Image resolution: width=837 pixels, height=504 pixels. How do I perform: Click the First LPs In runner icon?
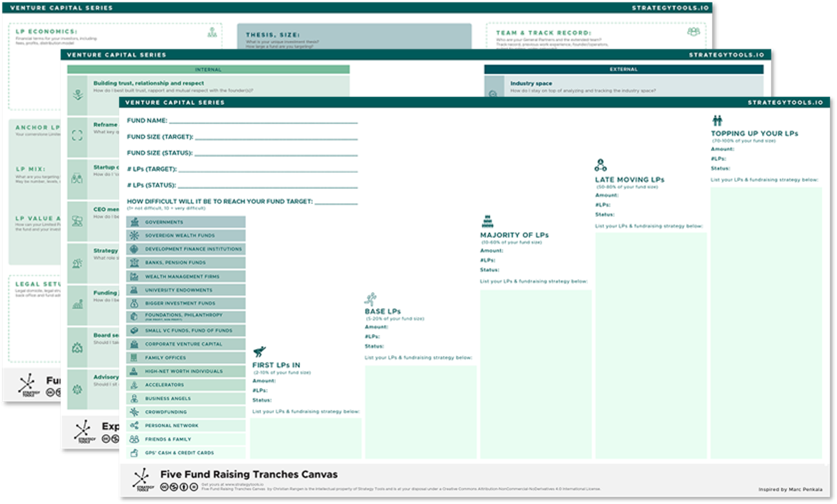(259, 352)
